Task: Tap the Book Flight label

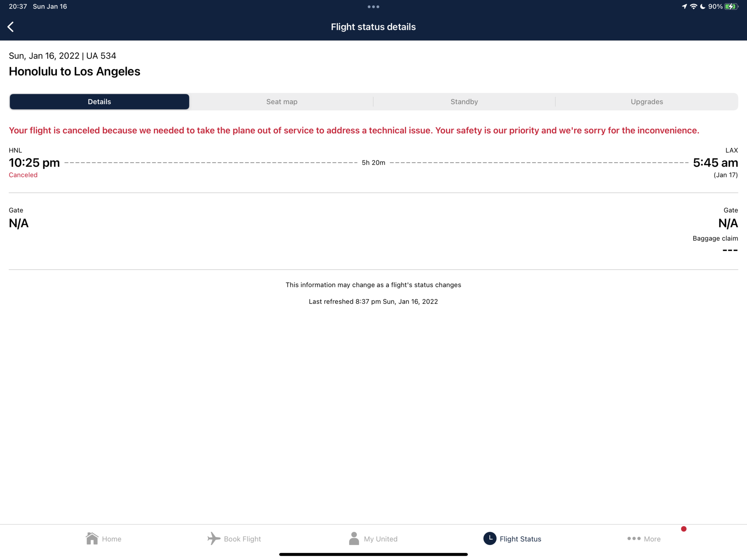Action: click(242, 539)
